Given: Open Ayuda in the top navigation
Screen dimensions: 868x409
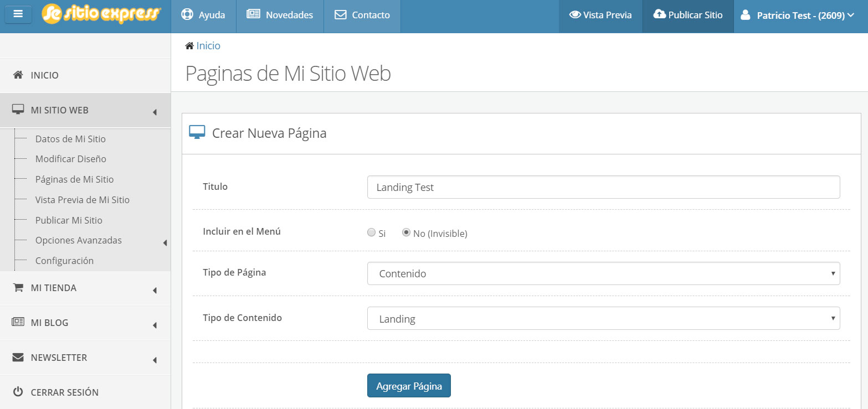Looking at the screenshot, I should pyautogui.click(x=203, y=15).
